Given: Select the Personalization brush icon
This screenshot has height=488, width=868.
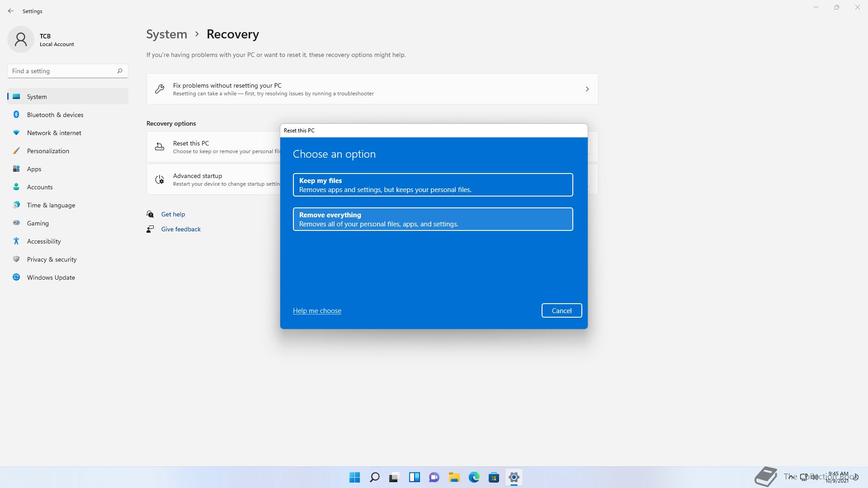Looking at the screenshot, I should coord(16,151).
